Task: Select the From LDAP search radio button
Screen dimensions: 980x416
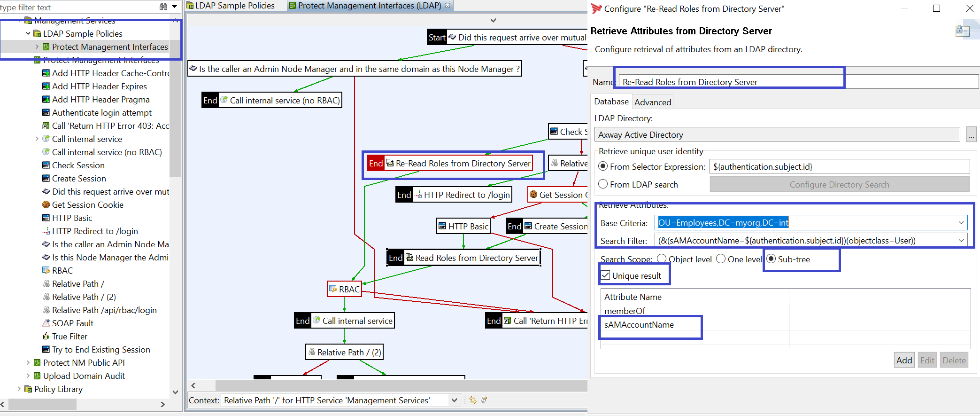Action: coord(603,185)
